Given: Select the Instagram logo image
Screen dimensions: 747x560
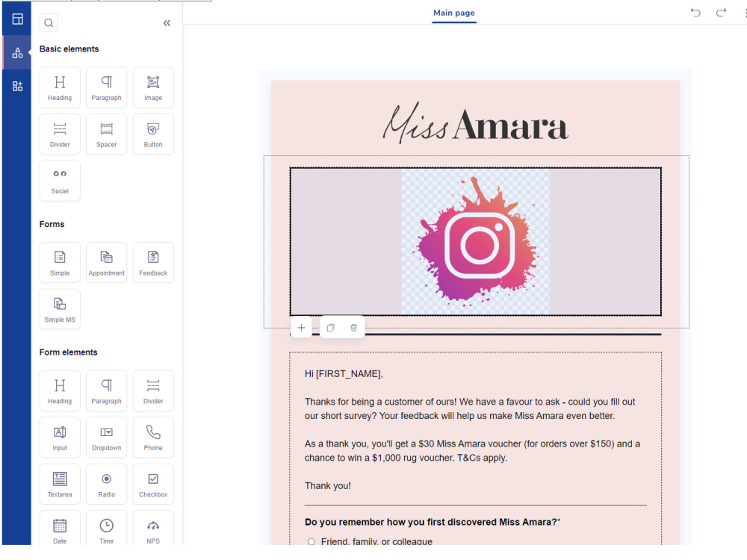Looking at the screenshot, I should (x=475, y=241).
